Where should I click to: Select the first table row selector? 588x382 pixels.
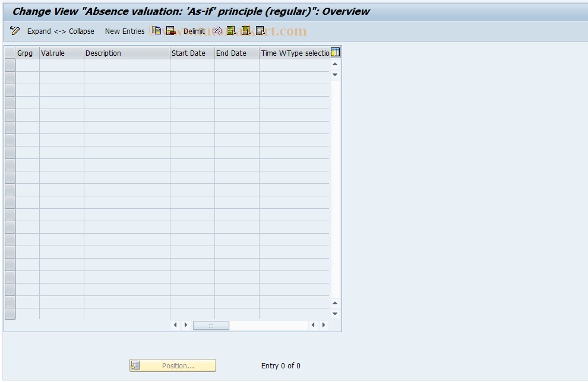coord(10,65)
